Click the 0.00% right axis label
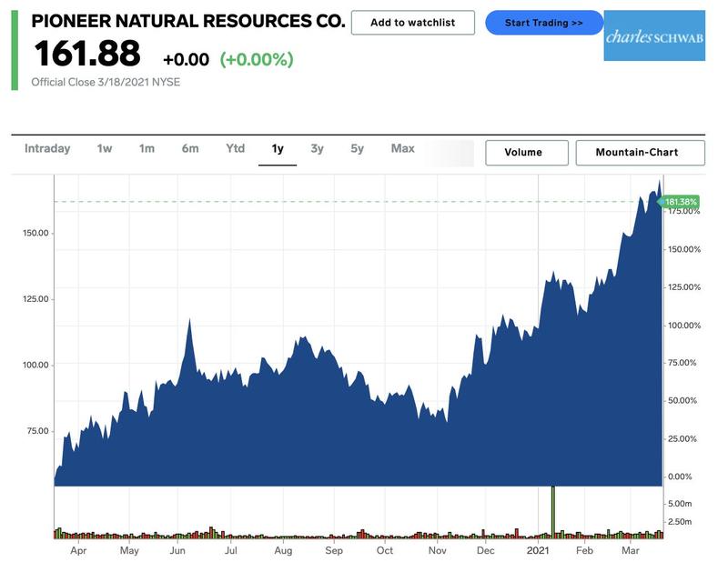Image resolution: width=728 pixels, height=572 pixels. point(680,477)
